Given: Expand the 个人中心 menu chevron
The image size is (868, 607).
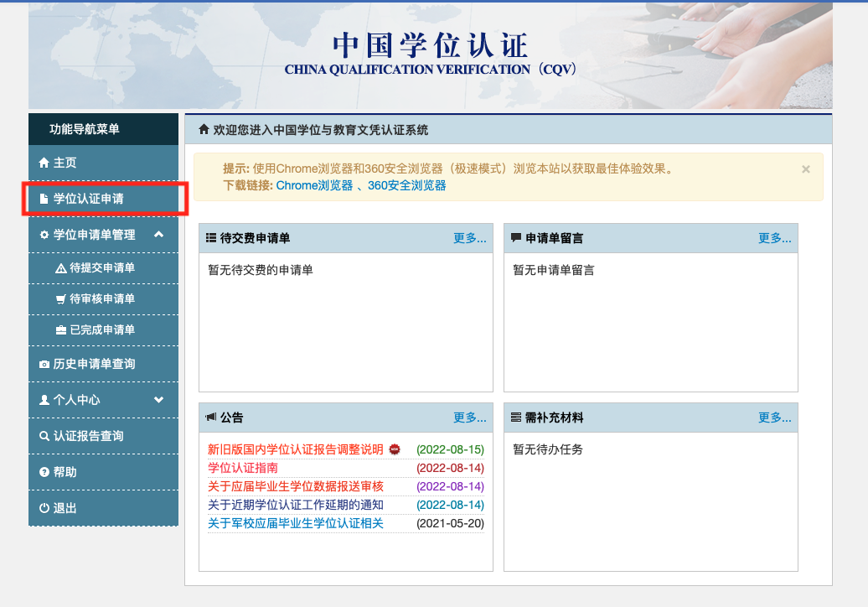Looking at the screenshot, I should coord(159,400).
